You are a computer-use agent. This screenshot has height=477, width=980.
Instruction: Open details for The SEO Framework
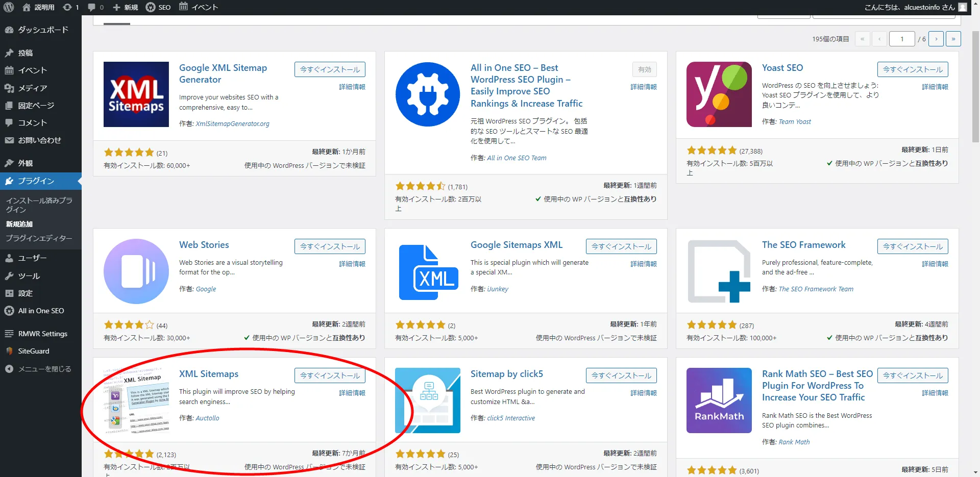tap(935, 264)
